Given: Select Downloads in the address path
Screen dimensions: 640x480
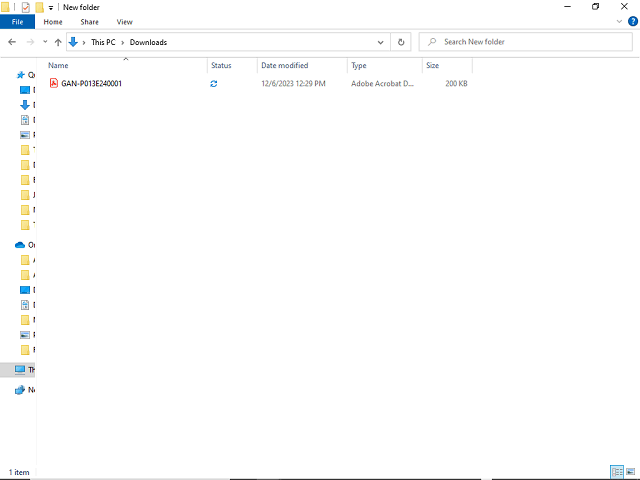Looking at the screenshot, I should [148, 42].
